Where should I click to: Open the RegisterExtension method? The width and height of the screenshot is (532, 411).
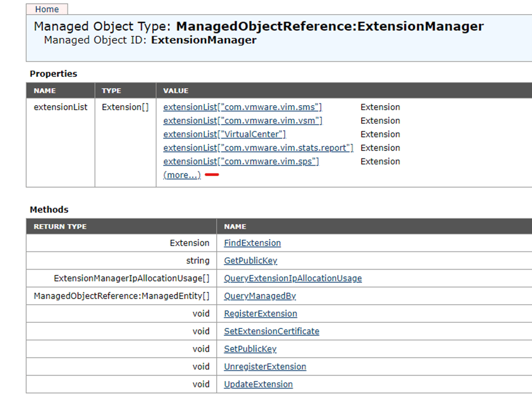(x=260, y=313)
